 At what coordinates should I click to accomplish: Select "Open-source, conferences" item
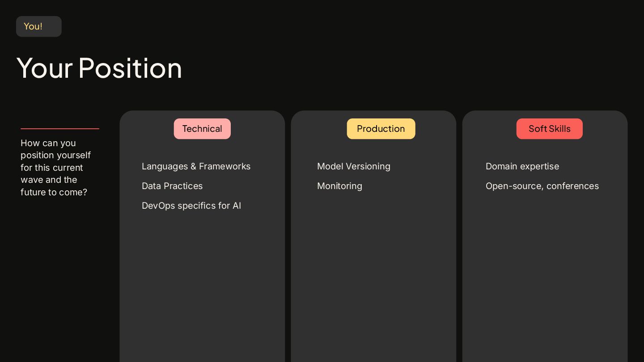tap(542, 186)
